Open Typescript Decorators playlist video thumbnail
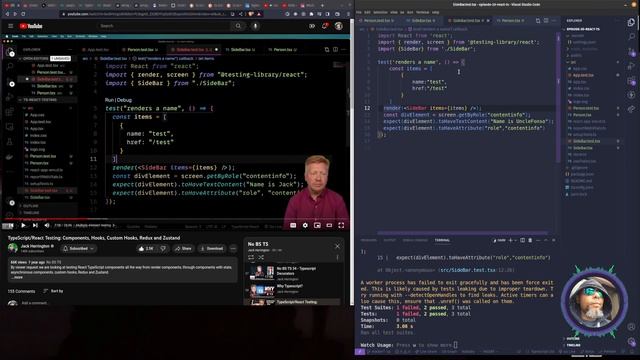 tap(262, 272)
